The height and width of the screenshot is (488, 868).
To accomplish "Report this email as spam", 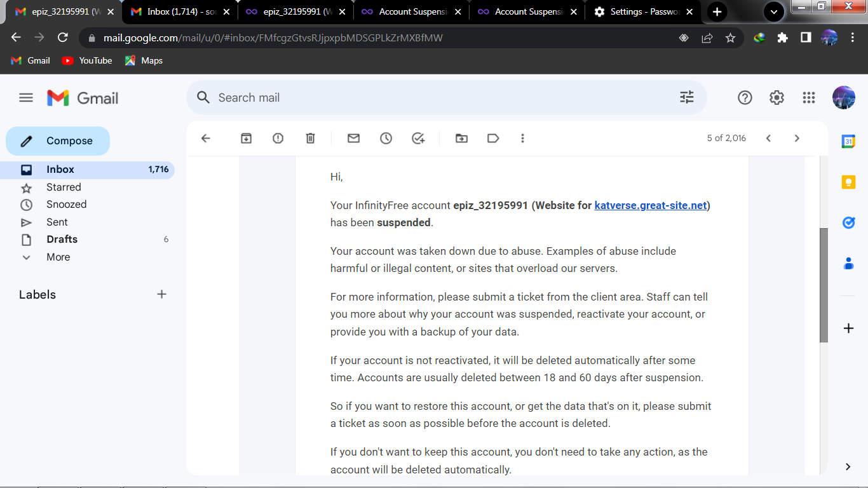I will (x=278, y=139).
